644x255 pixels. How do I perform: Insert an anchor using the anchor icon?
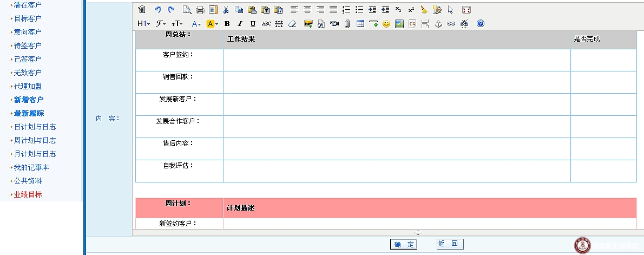[438, 24]
